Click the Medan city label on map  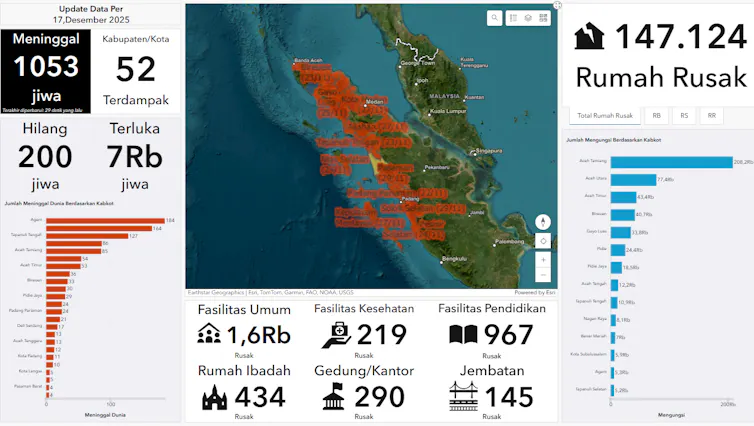pyautogui.click(x=375, y=102)
